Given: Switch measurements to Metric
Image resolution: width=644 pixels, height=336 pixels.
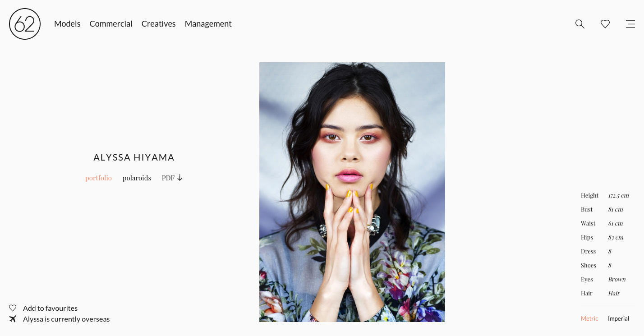Looking at the screenshot, I should pyautogui.click(x=589, y=318).
